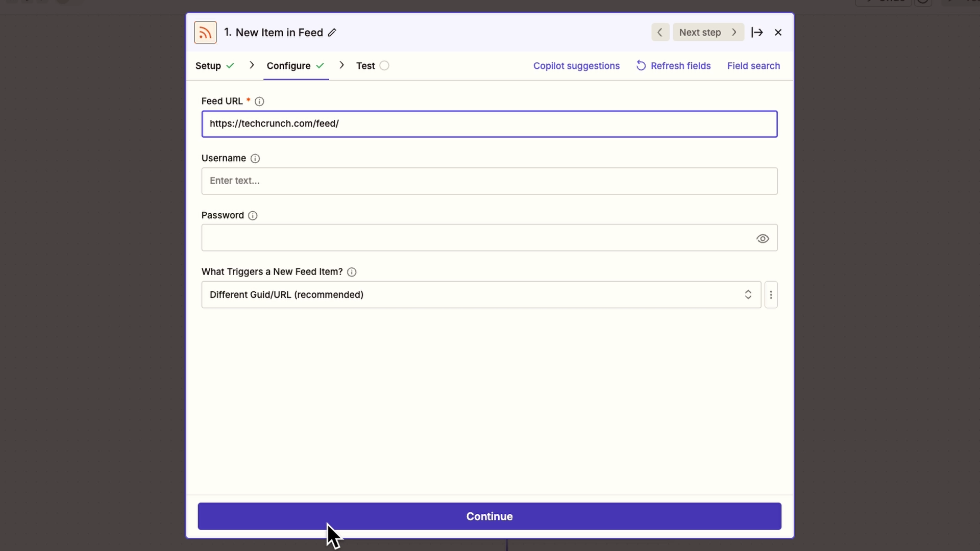Image resolution: width=980 pixels, height=551 pixels.
Task: Advance using the Next step chevron
Action: (734, 32)
